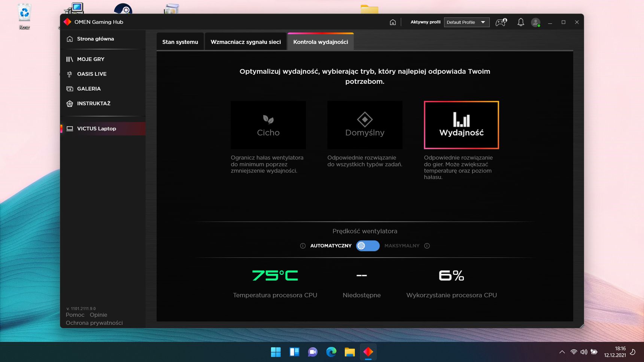This screenshot has width=644, height=362.
Task: Click Temperatura procesora CPU label
Action: point(275,295)
